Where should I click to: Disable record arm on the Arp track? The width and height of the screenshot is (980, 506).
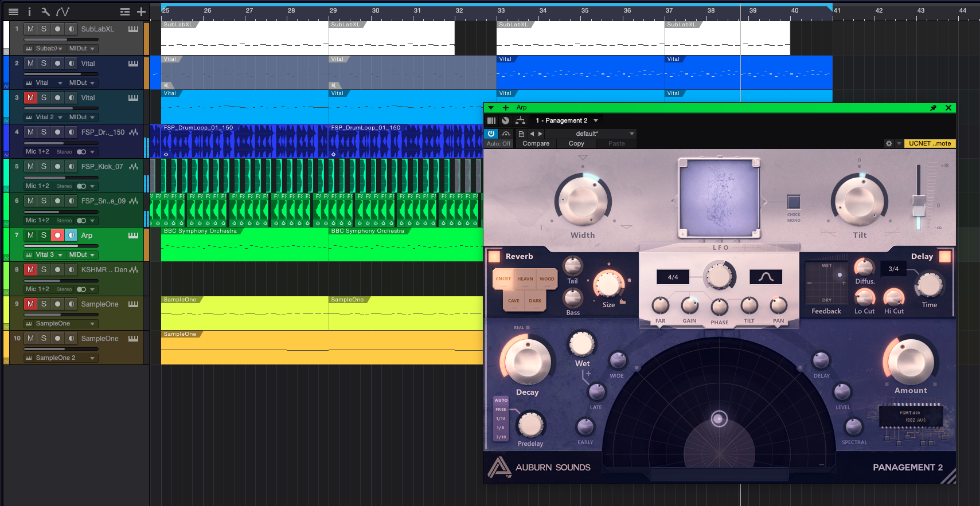57,235
